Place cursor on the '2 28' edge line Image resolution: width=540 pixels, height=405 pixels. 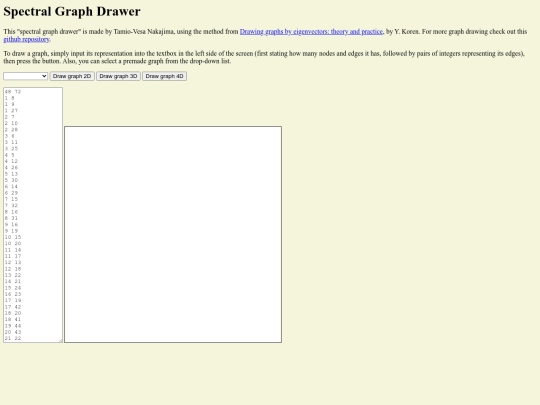(x=11, y=130)
